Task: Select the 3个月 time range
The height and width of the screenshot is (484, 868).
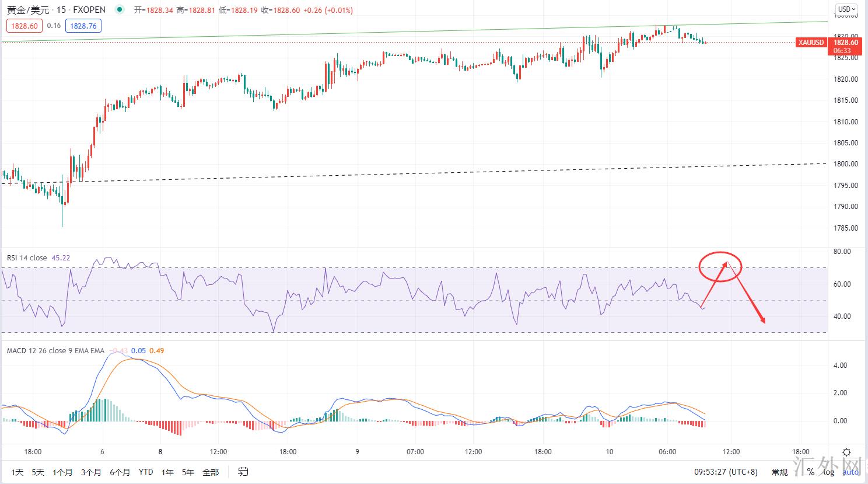Action: [x=91, y=472]
